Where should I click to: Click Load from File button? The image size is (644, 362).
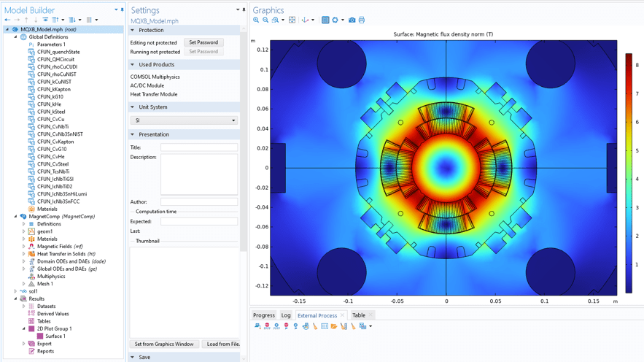(222, 344)
